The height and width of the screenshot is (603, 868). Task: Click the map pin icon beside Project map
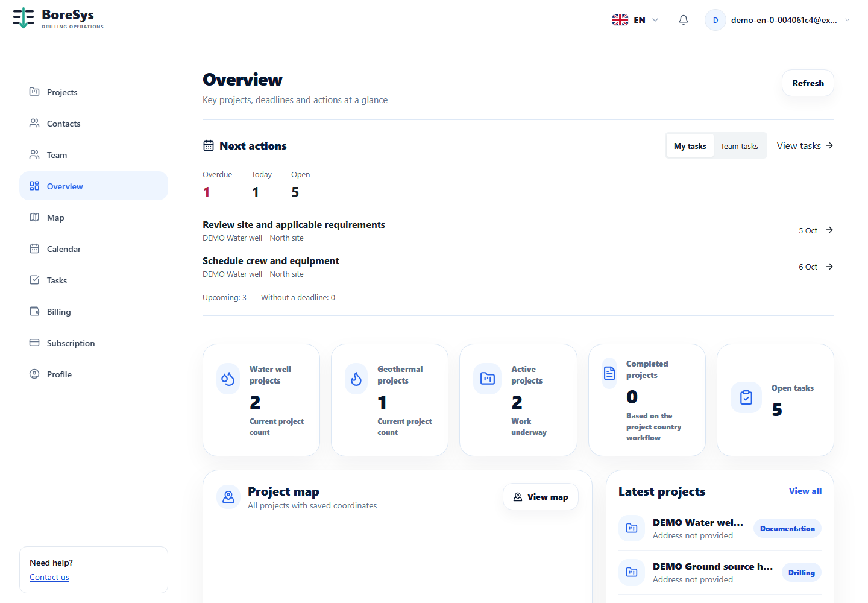click(x=228, y=497)
